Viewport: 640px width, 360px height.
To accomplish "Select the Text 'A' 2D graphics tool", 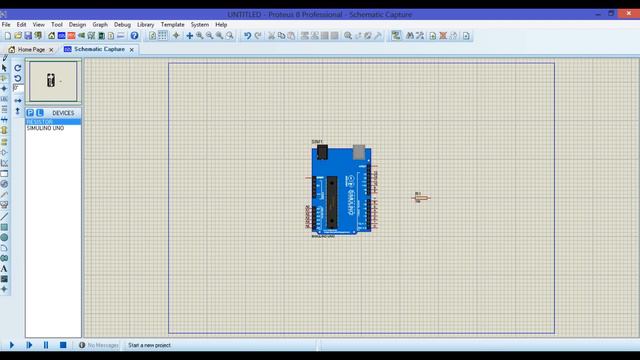I will click(4, 269).
